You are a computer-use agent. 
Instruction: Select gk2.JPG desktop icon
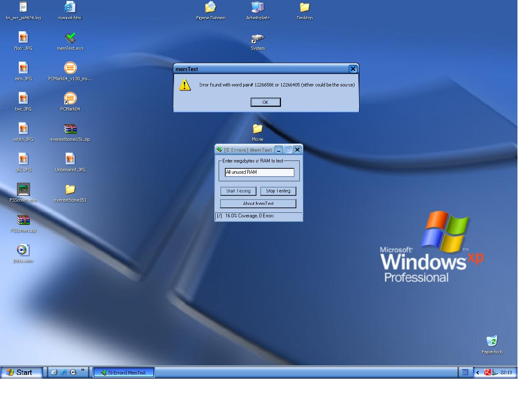click(x=23, y=163)
